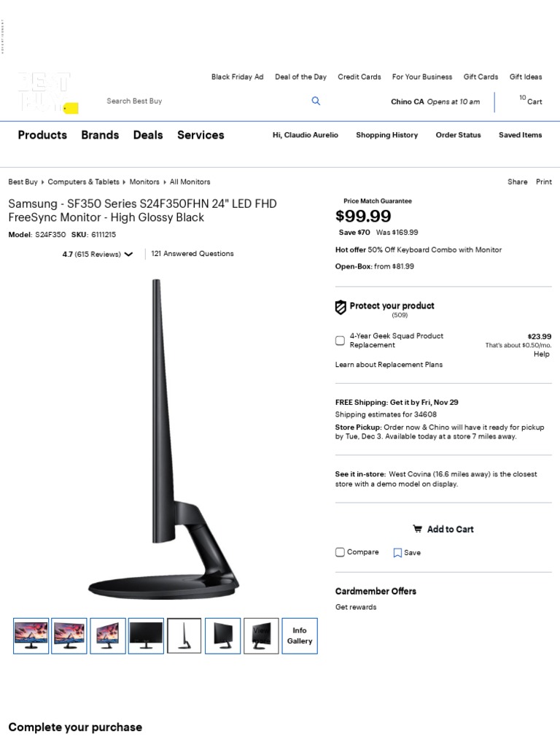Open Learn about Replacement Plans link
This screenshot has height=747, width=560.
tap(389, 365)
